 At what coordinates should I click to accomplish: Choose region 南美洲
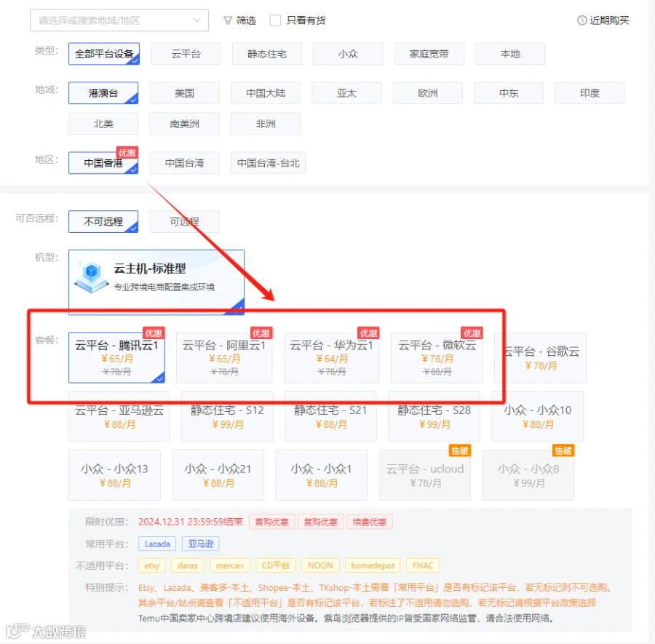coord(184,124)
